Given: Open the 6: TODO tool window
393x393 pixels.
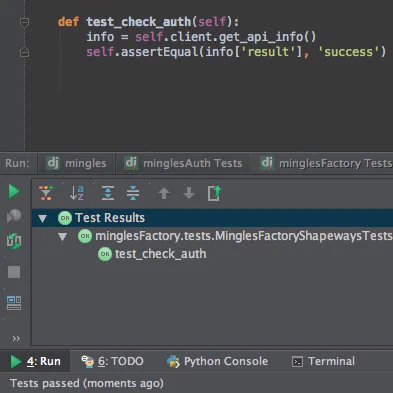Looking at the screenshot, I should tap(112, 361).
